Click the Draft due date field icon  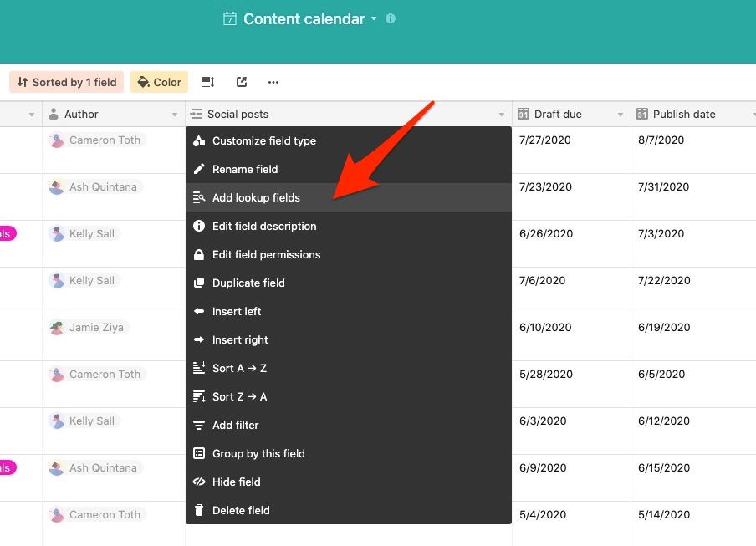(524, 115)
